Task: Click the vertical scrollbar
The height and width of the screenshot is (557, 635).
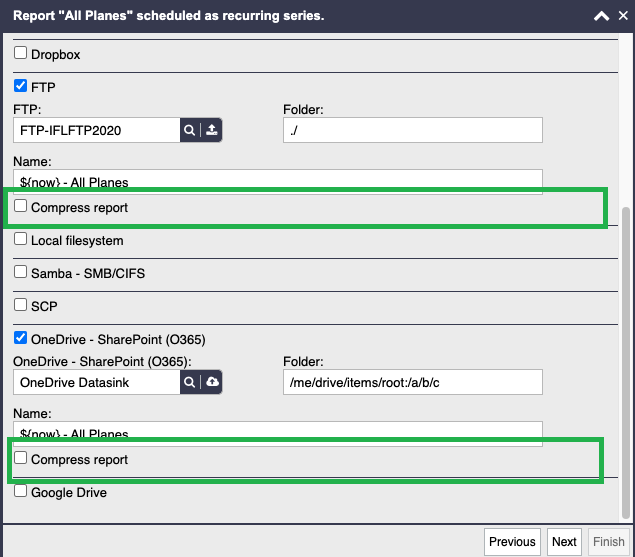Action: tap(626, 363)
